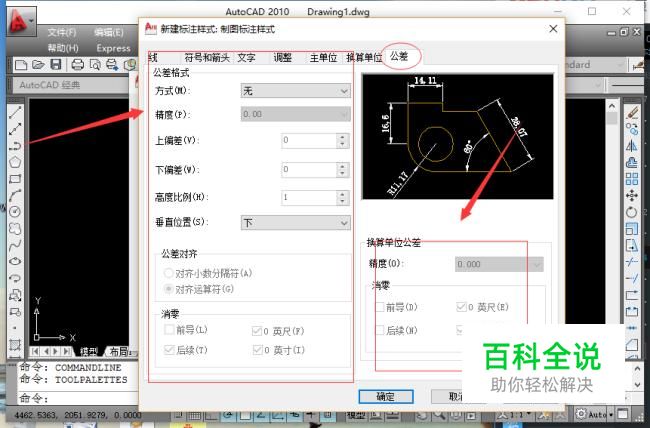The height and width of the screenshot is (428, 650).
Task: Tick the 前导(L) zero suppression checkbox
Action: [169, 330]
